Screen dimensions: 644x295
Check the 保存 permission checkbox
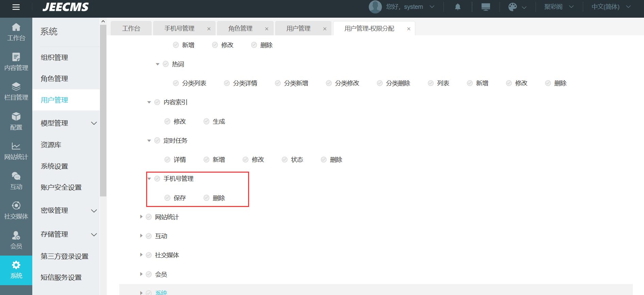click(167, 198)
